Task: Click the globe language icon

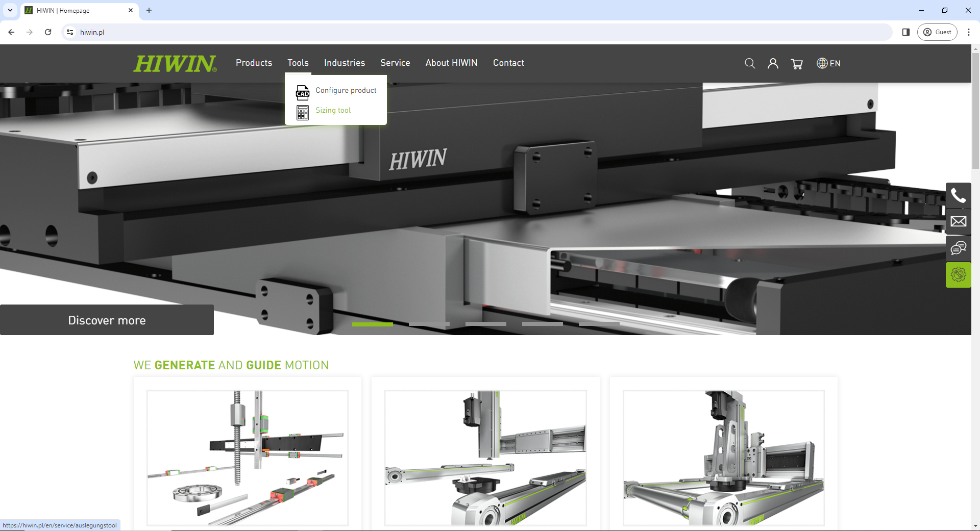Action: click(822, 63)
